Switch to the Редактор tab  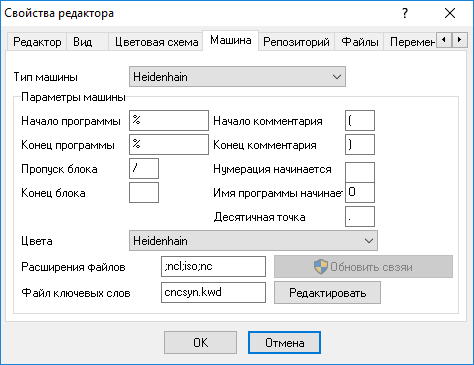coord(37,42)
